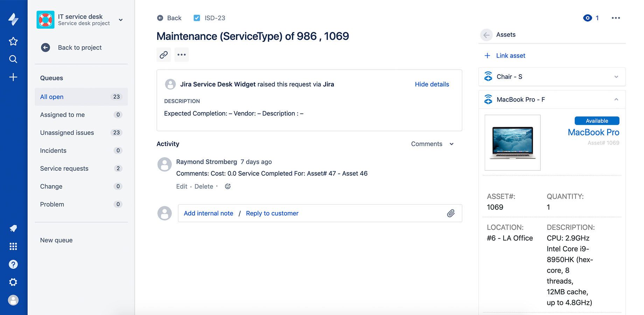The width and height of the screenshot is (644, 315).
Task: Select the Assigned to me queue
Action: click(81, 114)
